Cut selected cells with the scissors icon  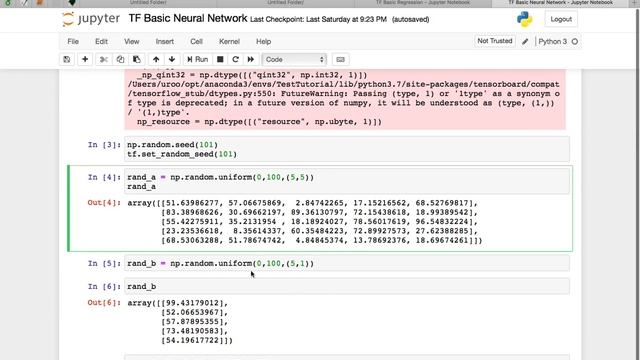click(104, 60)
